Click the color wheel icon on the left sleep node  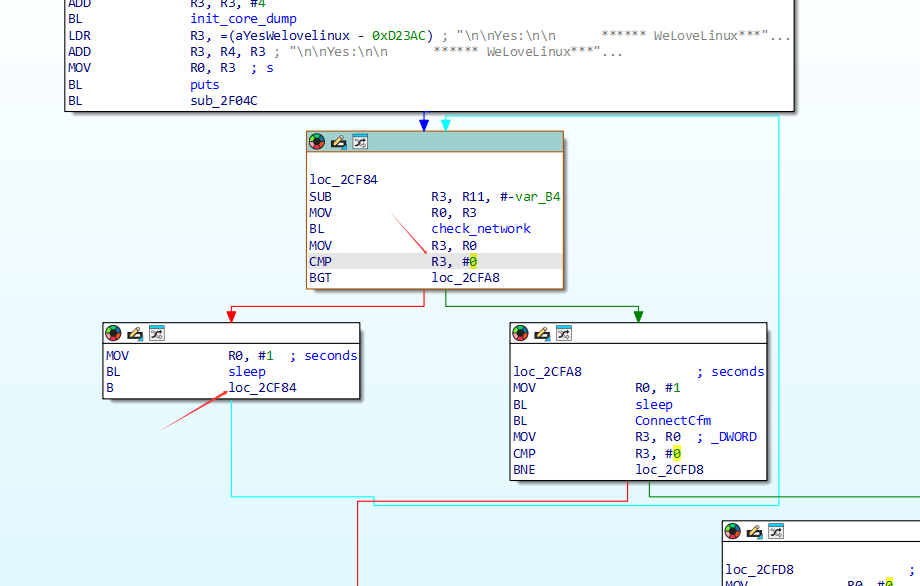tap(113, 333)
